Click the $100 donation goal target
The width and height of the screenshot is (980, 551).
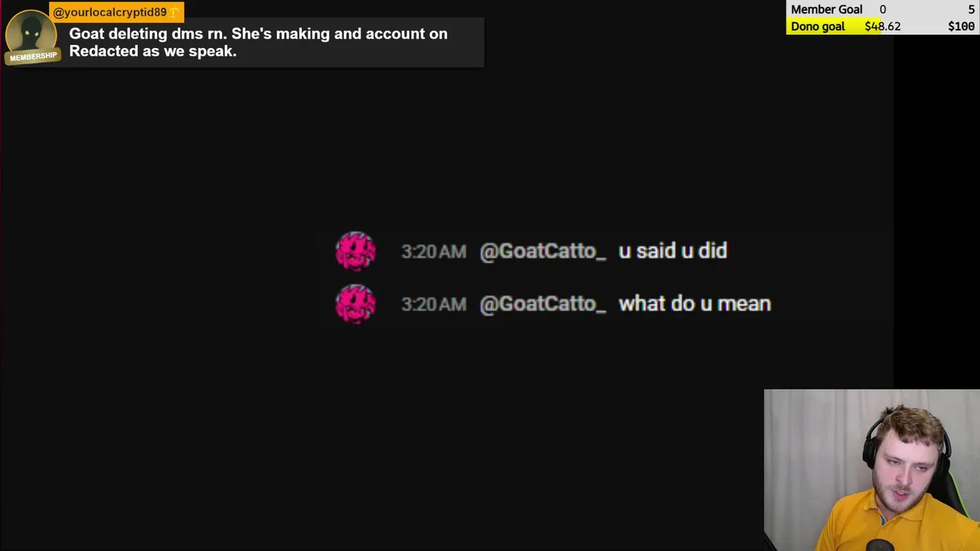(961, 26)
